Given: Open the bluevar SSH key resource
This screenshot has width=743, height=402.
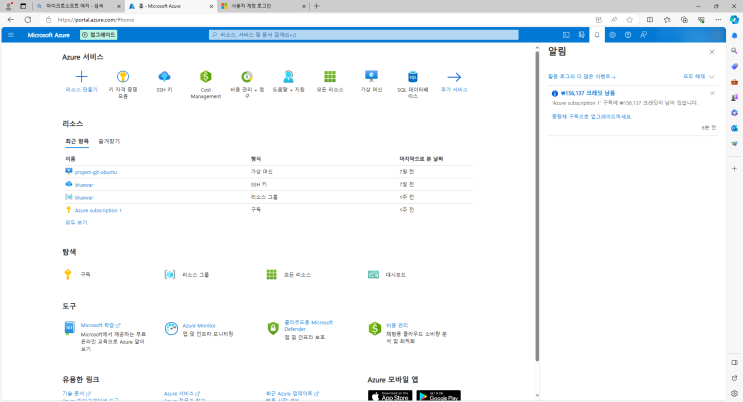Looking at the screenshot, I should pos(84,185).
